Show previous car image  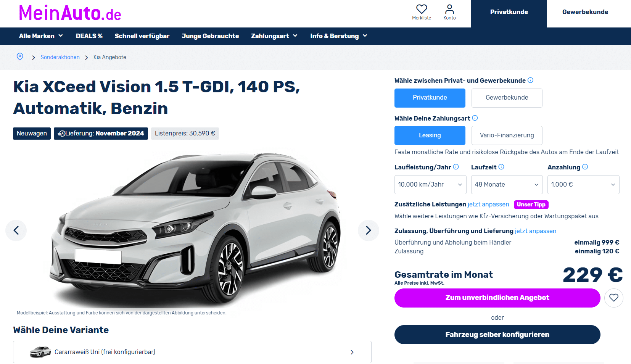pos(16,230)
